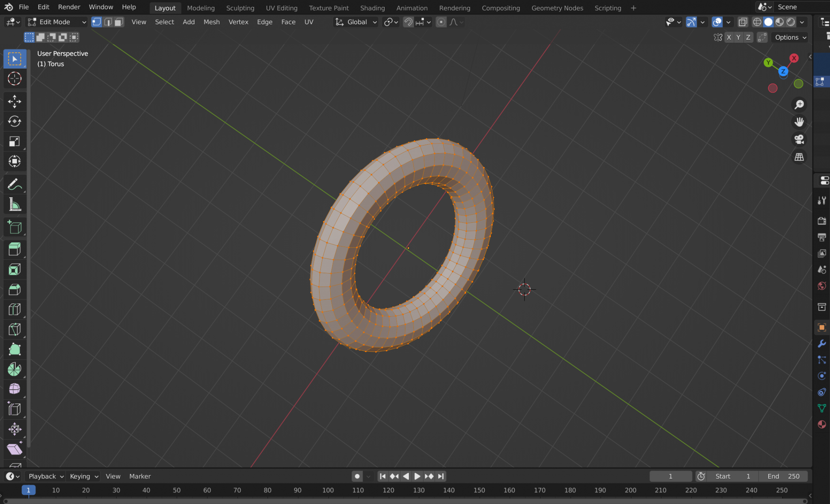The width and height of the screenshot is (830, 504).
Task: Open Material Properties in the sidebar
Action: [x=822, y=425]
